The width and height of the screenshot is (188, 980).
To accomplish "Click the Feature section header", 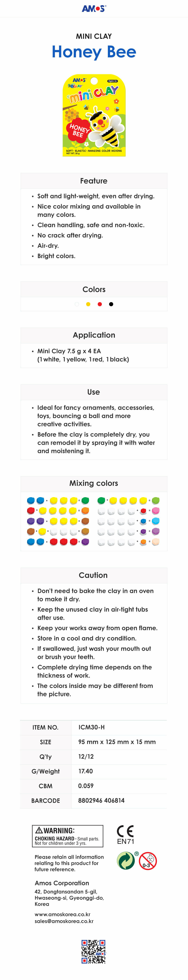I will tap(94, 181).
